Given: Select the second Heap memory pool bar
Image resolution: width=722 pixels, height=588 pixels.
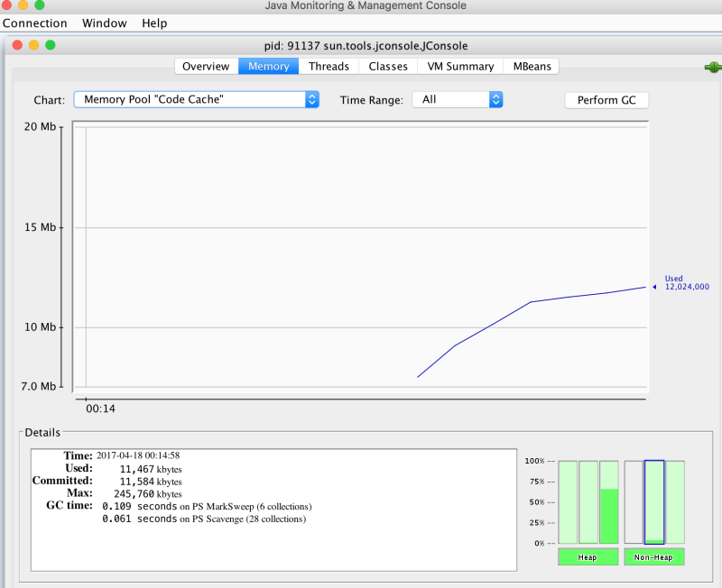Looking at the screenshot, I should 587,501.
